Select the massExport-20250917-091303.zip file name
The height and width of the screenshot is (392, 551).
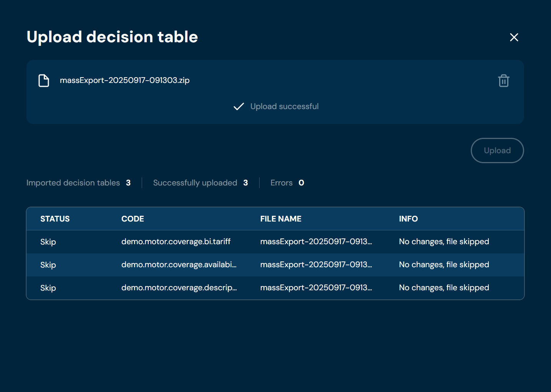(x=124, y=80)
